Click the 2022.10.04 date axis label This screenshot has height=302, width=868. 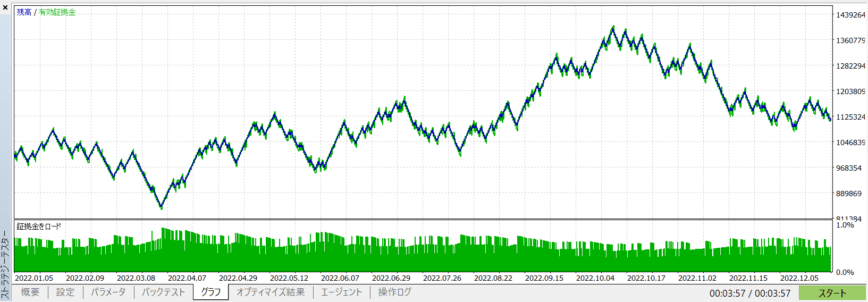point(595,278)
